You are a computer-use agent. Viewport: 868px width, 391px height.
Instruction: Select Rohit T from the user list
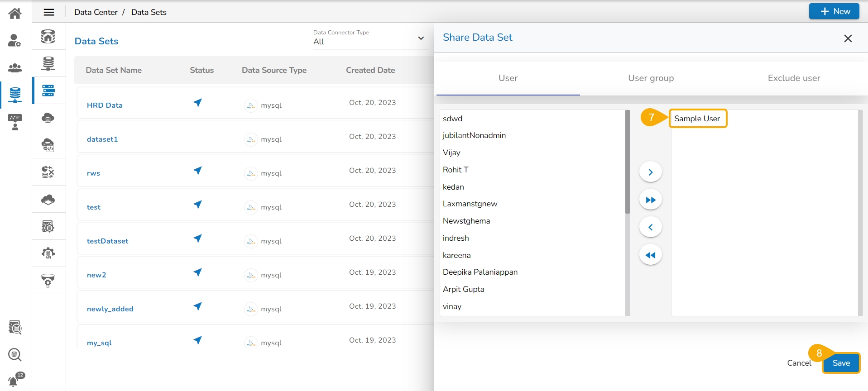pyautogui.click(x=456, y=170)
